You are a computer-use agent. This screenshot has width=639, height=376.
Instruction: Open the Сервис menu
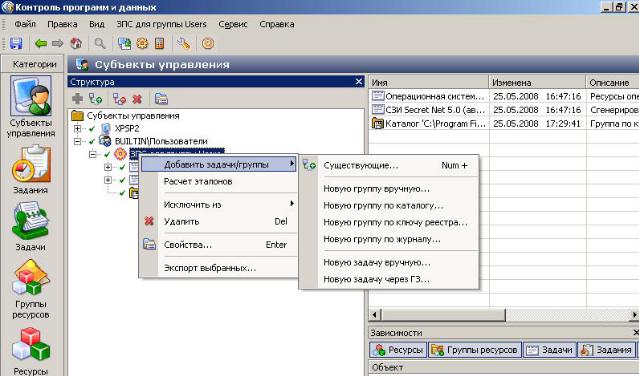point(233,24)
